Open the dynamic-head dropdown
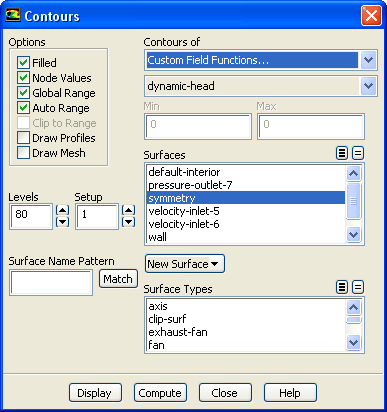Screen dimensions: 387x412 pyautogui.click(x=368, y=86)
